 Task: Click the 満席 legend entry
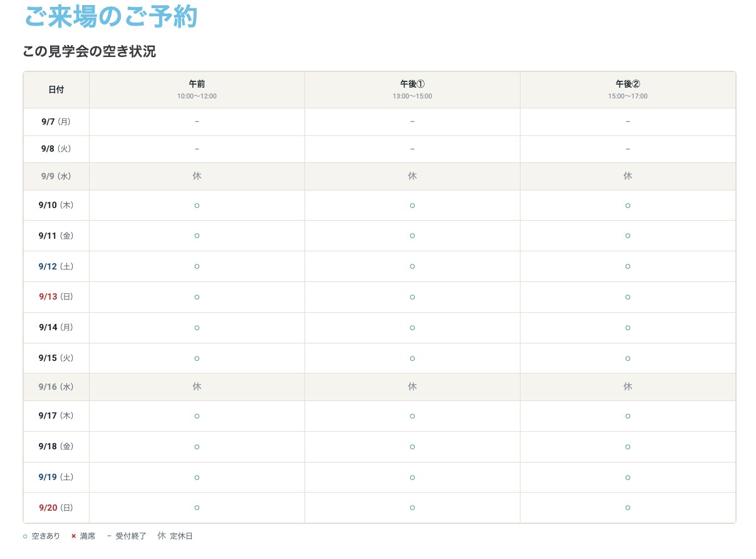click(x=83, y=536)
